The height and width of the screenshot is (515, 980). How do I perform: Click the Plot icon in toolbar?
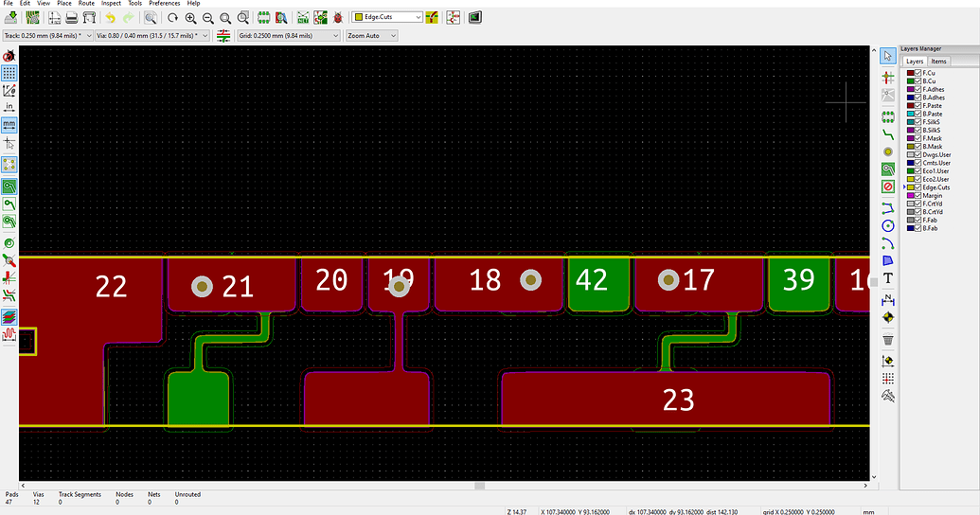[89, 17]
